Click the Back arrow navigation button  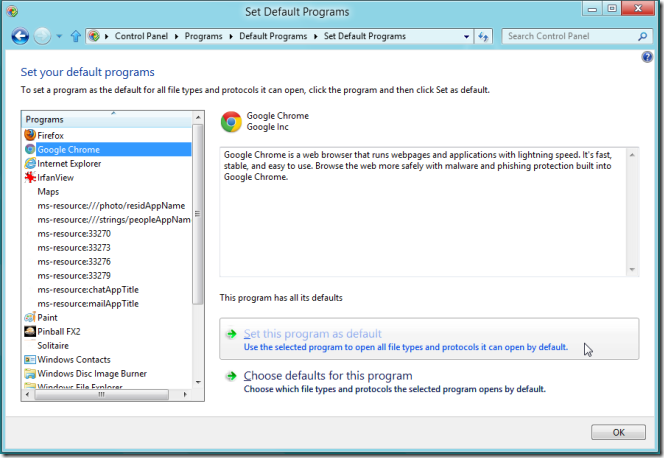[20, 36]
